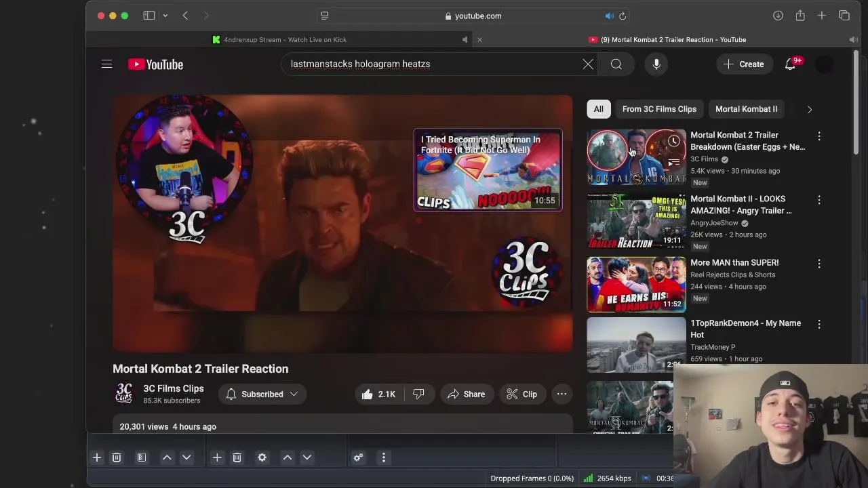Add Mortal Kombat 2 Trailer Breakdown to queue

(673, 163)
